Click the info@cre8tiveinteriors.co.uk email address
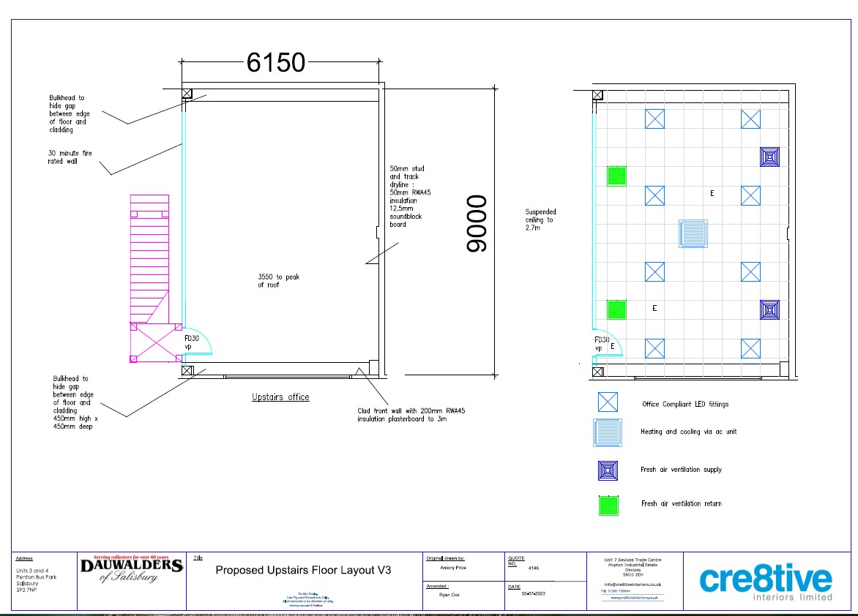 point(633,584)
